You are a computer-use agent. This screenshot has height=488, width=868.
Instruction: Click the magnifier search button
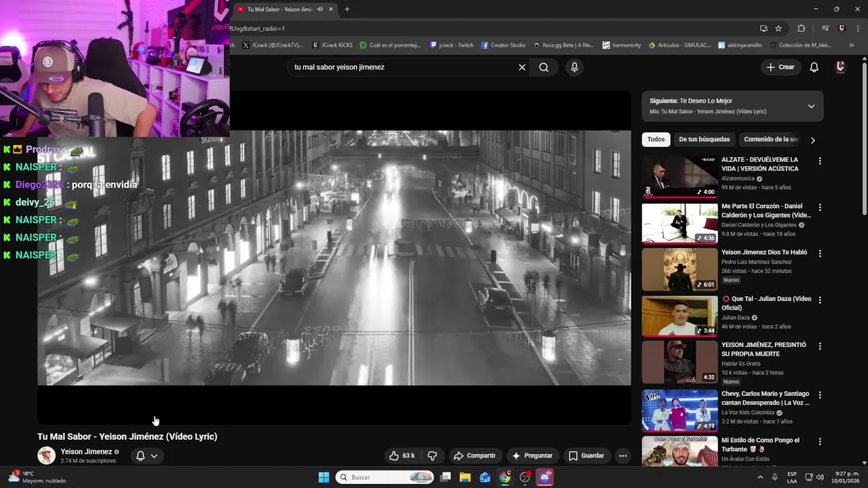click(x=544, y=67)
